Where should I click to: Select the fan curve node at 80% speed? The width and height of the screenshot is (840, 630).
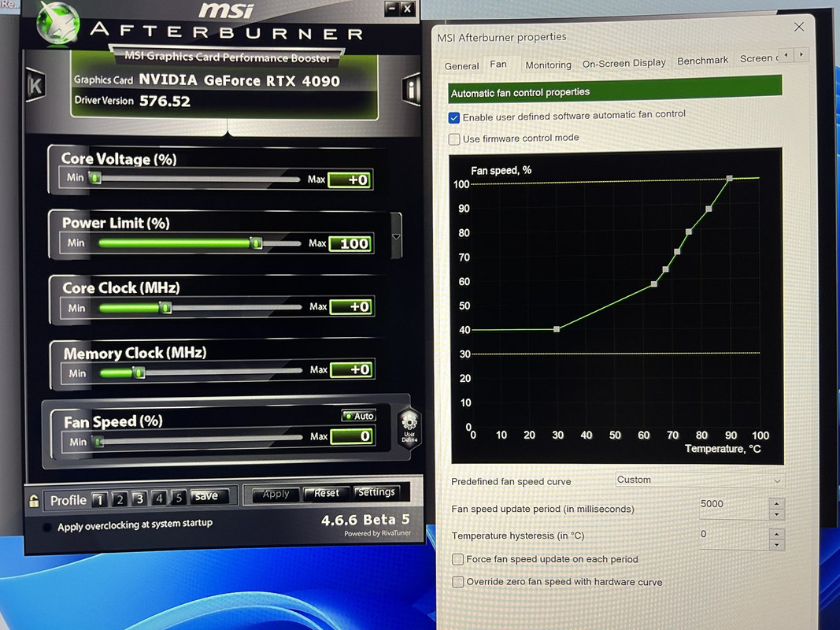coord(688,232)
